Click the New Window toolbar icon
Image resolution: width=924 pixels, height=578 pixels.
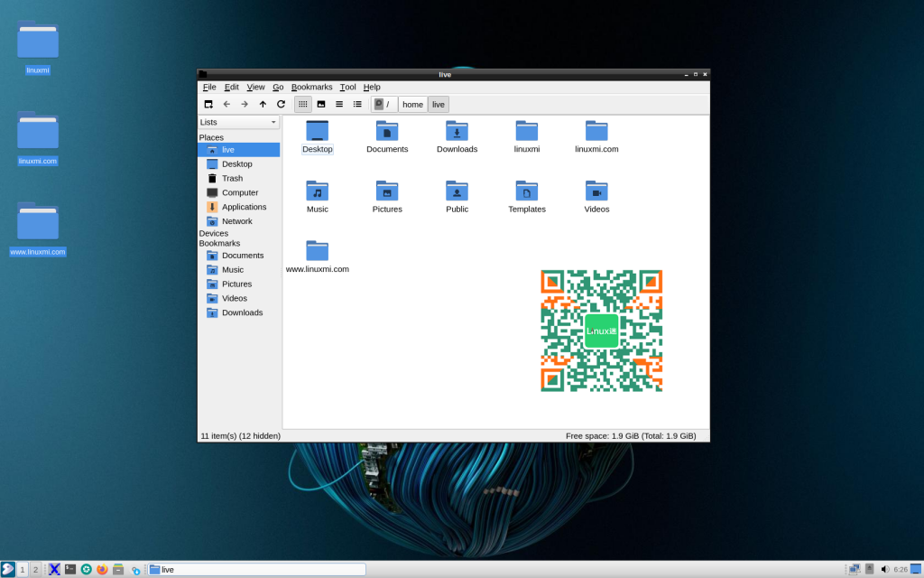tap(208, 105)
